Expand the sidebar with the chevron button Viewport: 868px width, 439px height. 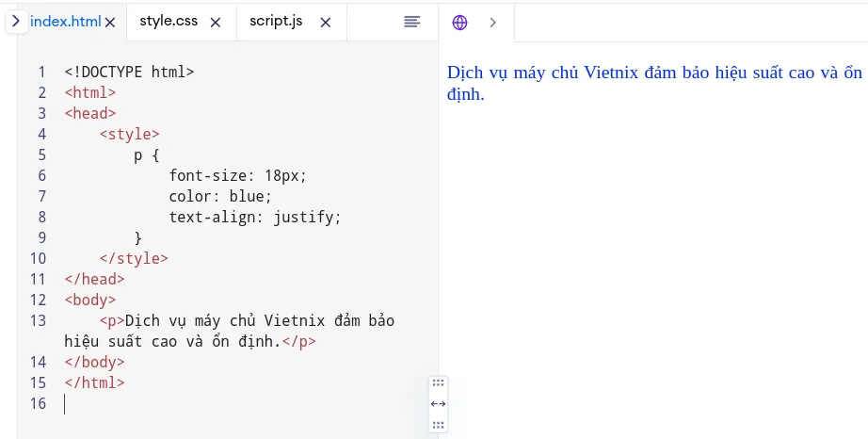(16, 22)
